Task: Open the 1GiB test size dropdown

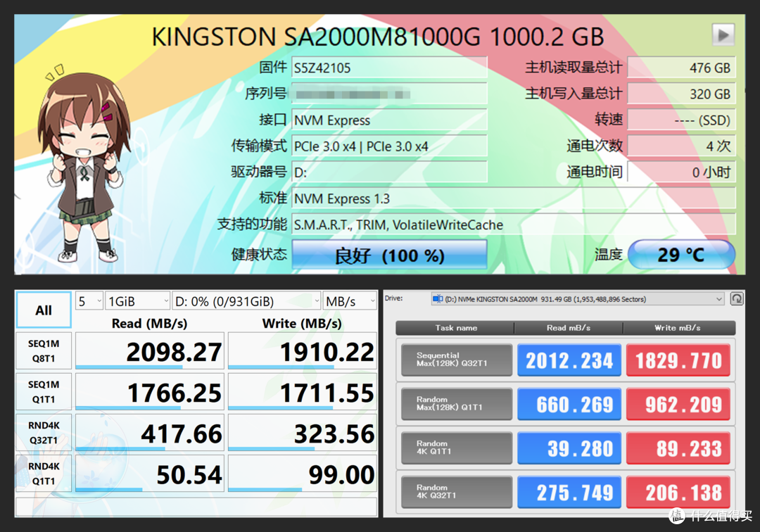Action: click(x=137, y=300)
